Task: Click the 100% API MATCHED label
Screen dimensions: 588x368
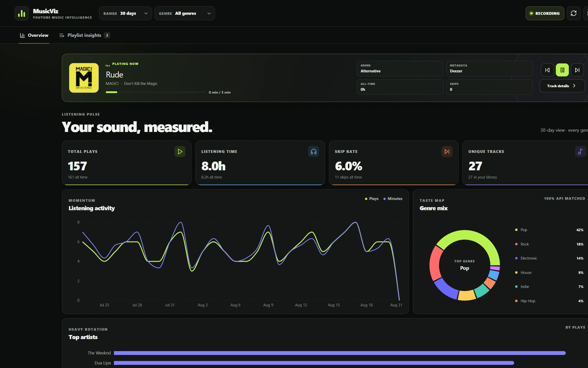Action: click(x=564, y=198)
